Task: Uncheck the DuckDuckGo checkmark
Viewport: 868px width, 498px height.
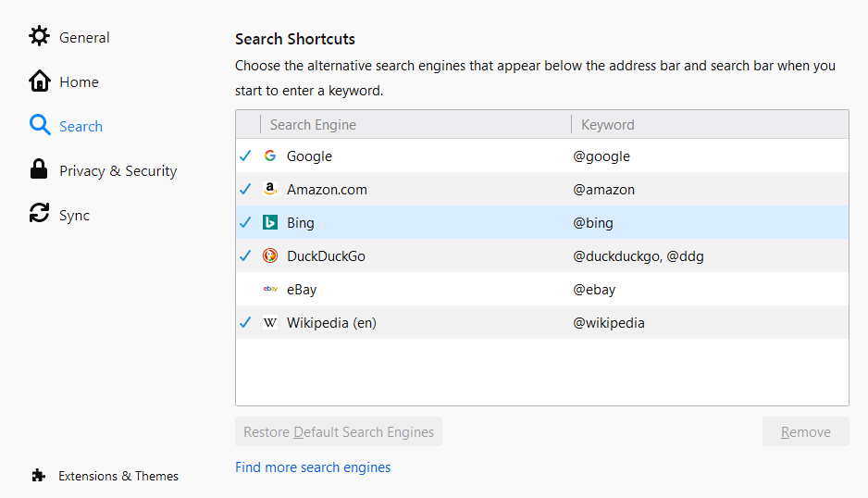Action: click(245, 255)
